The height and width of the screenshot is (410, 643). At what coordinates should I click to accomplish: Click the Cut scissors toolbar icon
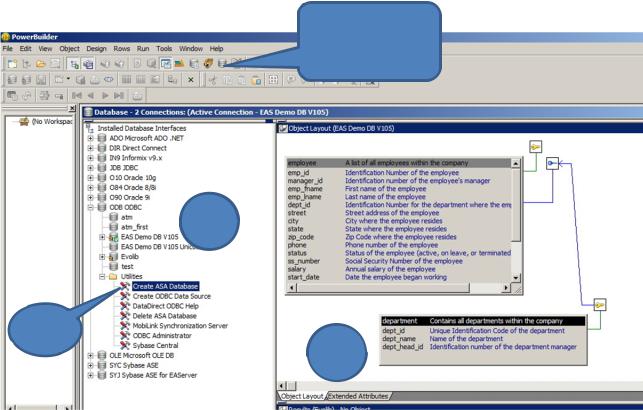click(x=212, y=80)
